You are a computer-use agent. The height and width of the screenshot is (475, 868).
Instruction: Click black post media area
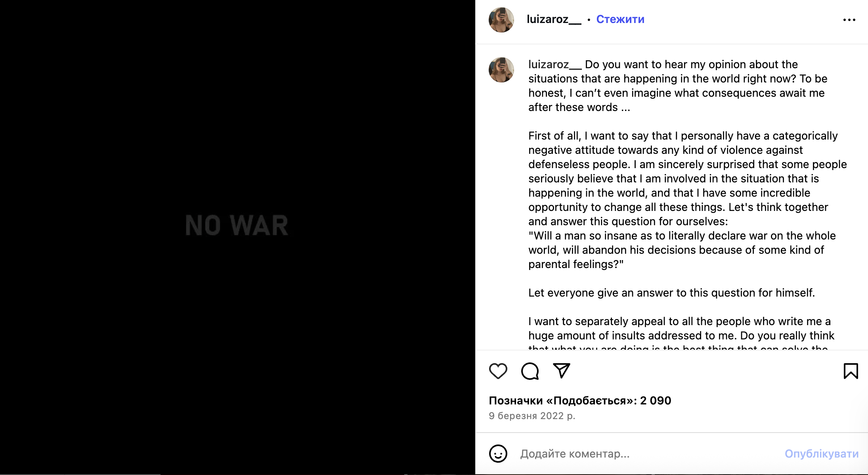pyautogui.click(x=237, y=237)
